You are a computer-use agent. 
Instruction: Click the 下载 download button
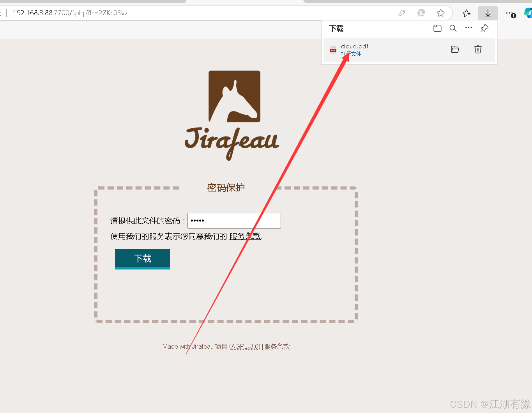point(142,259)
